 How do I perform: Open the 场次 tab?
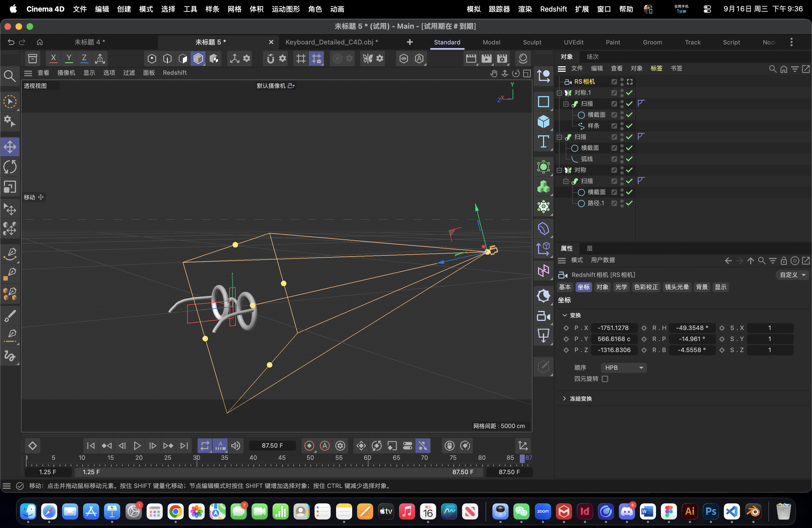pyautogui.click(x=593, y=57)
